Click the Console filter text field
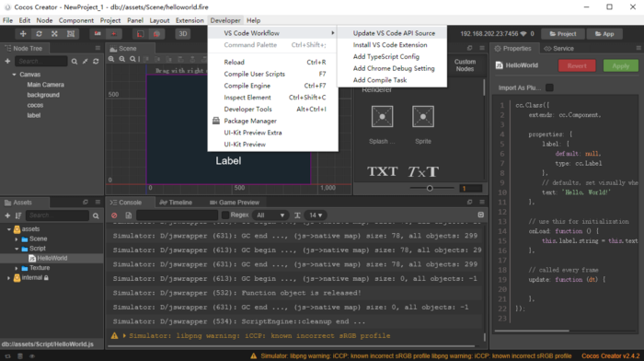Screen dimensions: 644x361 click(177, 215)
